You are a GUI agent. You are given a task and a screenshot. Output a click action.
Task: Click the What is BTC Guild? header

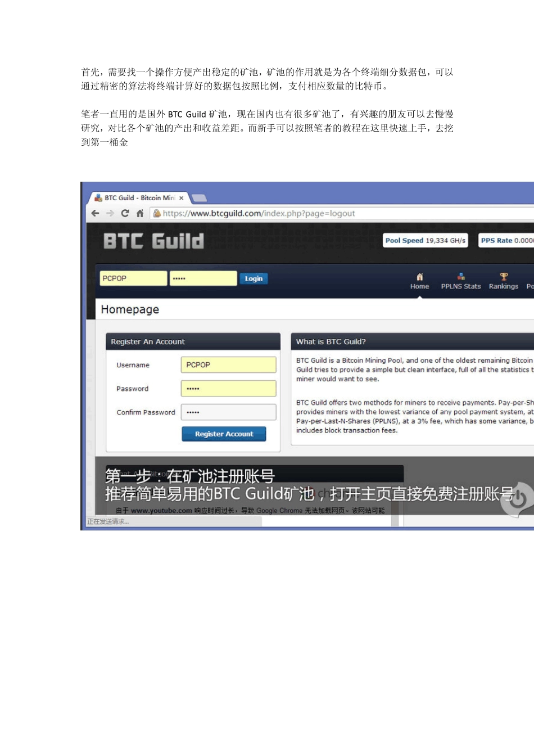pos(412,341)
